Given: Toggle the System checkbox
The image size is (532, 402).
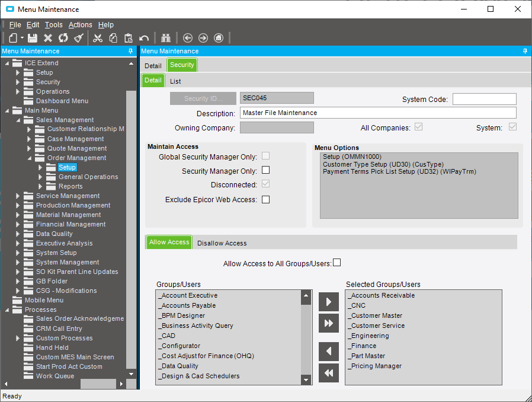Looking at the screenshot, I should point(512,127).
